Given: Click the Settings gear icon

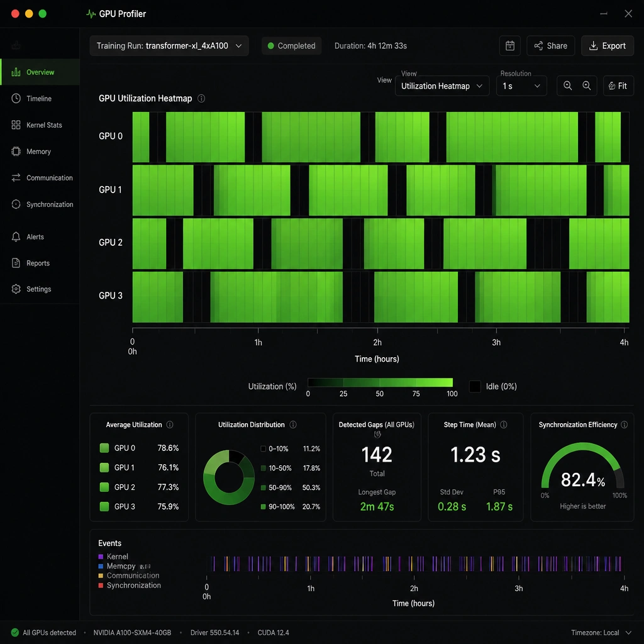Looking at the screenshot, I should pos(16,289).
